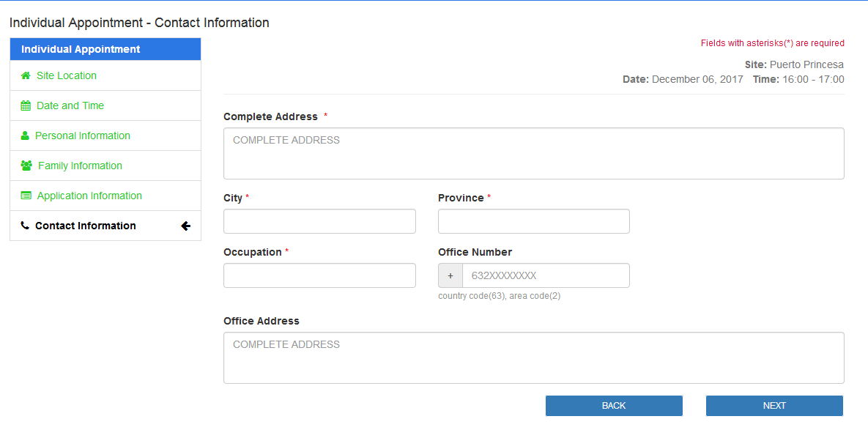The height and width of the screenshot is (430, 868).
Task: Click the NEXT button
Action: [774, 405]
